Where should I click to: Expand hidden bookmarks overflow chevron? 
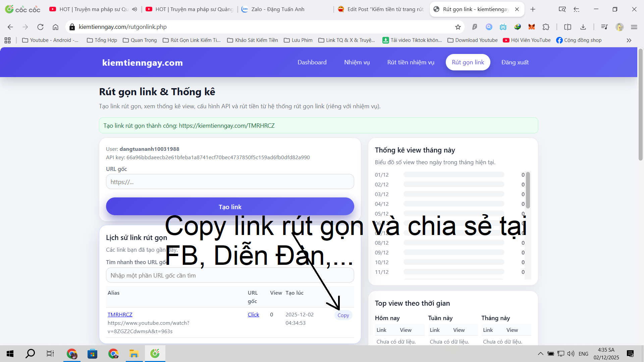629,40
